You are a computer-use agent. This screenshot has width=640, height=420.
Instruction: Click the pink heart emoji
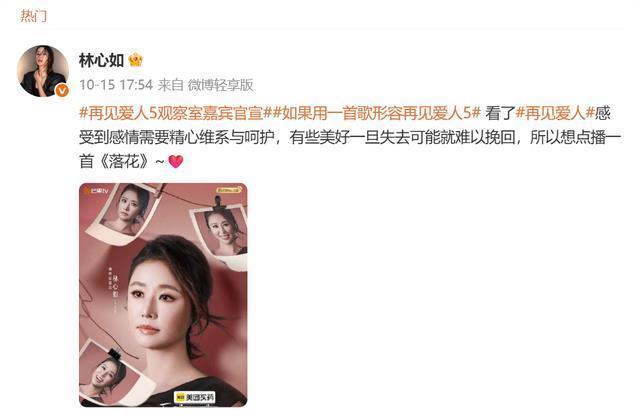[176, 162]
